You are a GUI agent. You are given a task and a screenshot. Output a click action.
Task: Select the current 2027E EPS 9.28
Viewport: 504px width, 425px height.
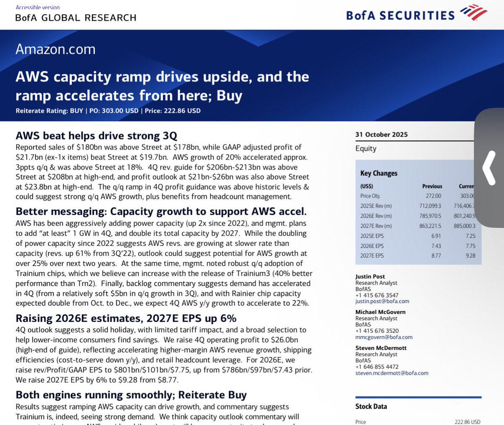[470, 256]
